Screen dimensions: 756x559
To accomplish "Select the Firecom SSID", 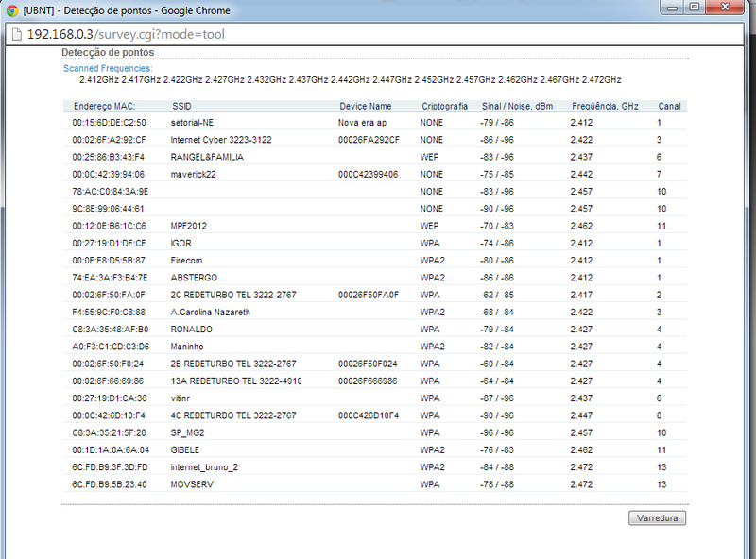I will point(186,261).
